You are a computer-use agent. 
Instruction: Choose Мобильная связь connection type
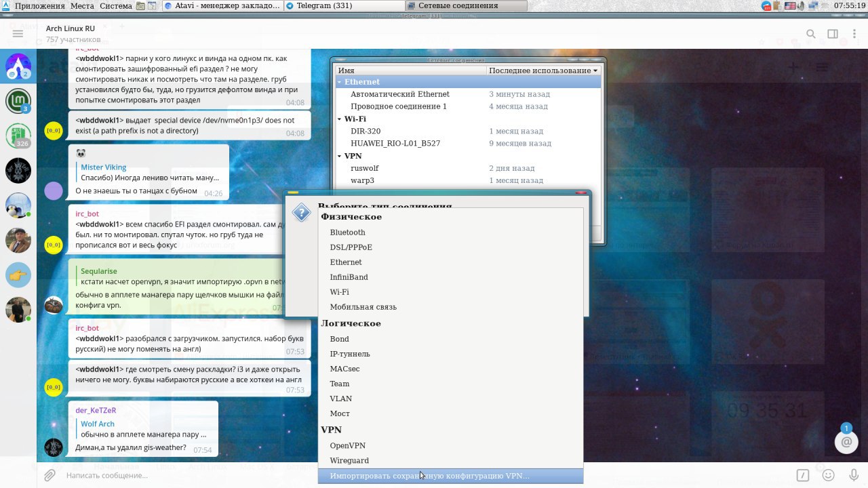click(x=450, y=307)
